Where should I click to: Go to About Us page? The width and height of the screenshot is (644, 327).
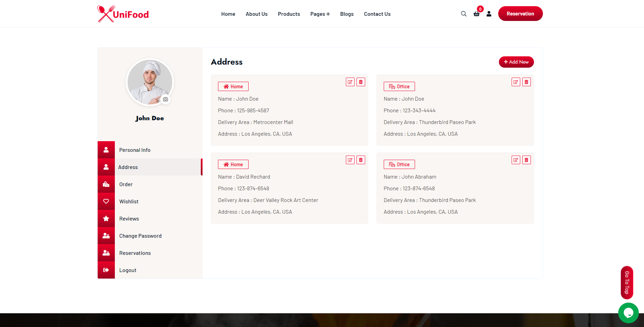(x=256, y=14)
